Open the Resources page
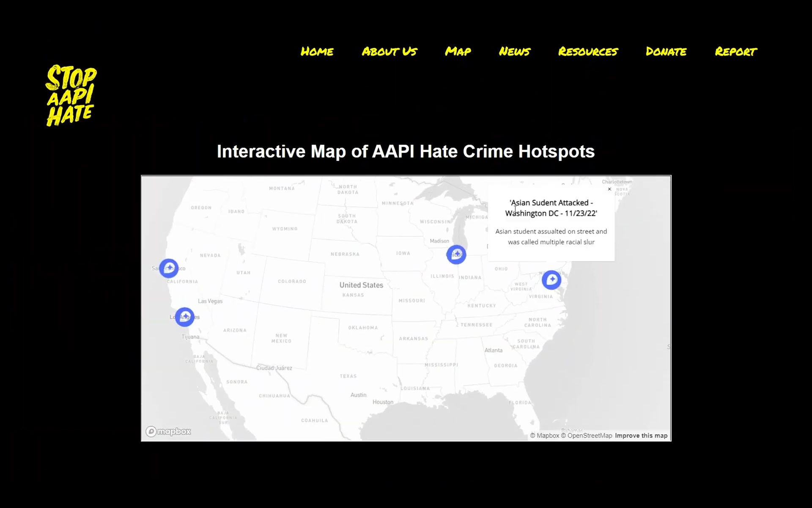The image size is (812, 508). point(588,52)
